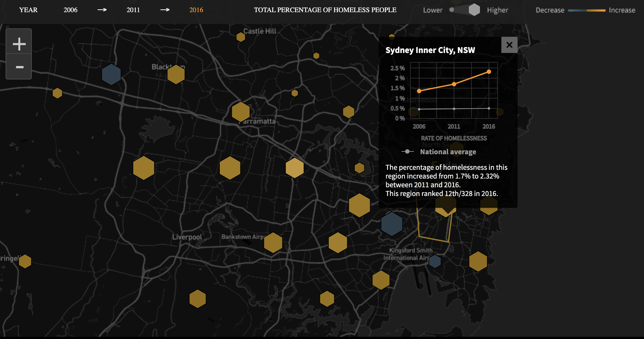Close the Sydney Inner City popup

(509, 45)
